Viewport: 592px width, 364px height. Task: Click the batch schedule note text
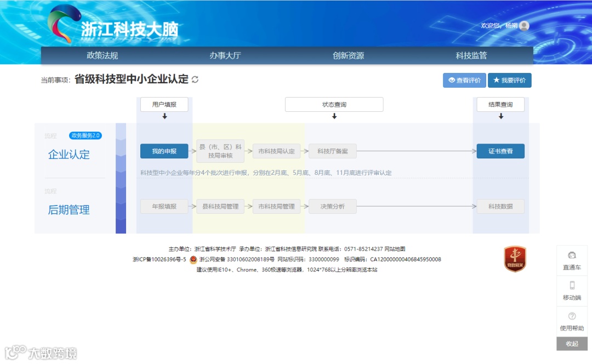click(x=266, y=173)
